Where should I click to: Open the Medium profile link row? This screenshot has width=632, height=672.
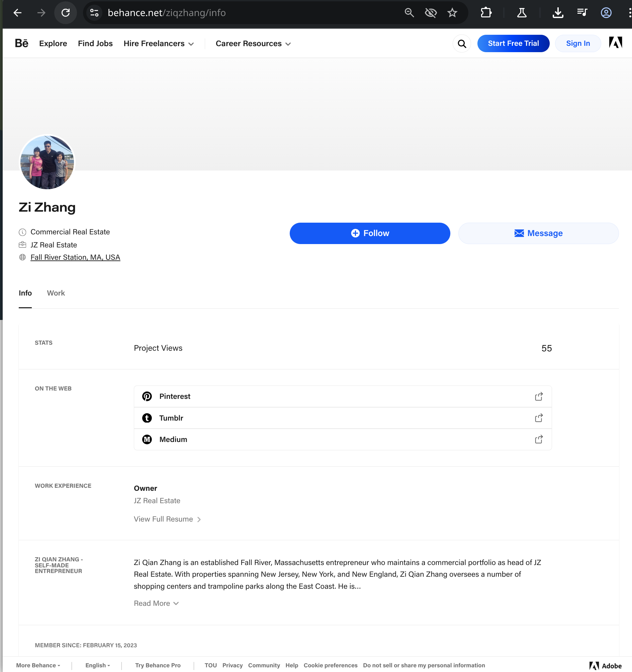point(343,439)
